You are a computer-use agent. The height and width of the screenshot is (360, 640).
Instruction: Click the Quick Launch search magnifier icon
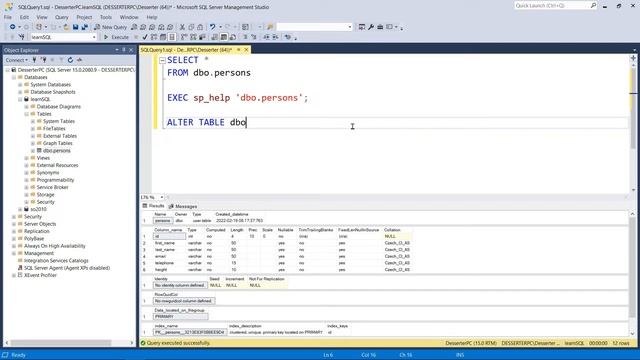coord(593,5)
